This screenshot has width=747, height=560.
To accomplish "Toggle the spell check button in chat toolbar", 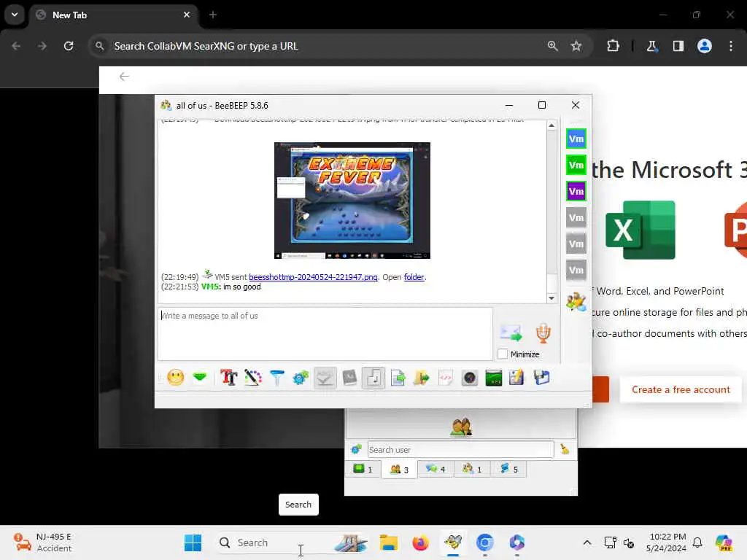I will tap(325, 378).
